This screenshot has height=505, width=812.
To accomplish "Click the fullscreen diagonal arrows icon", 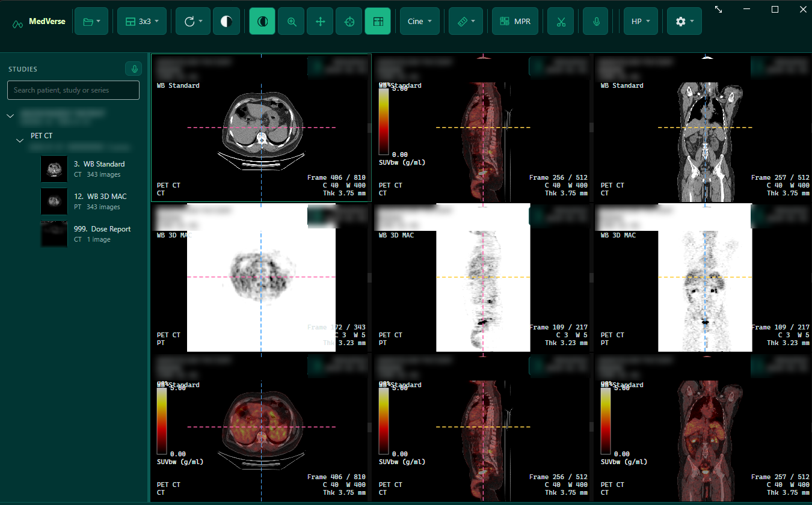I will 719,9.
